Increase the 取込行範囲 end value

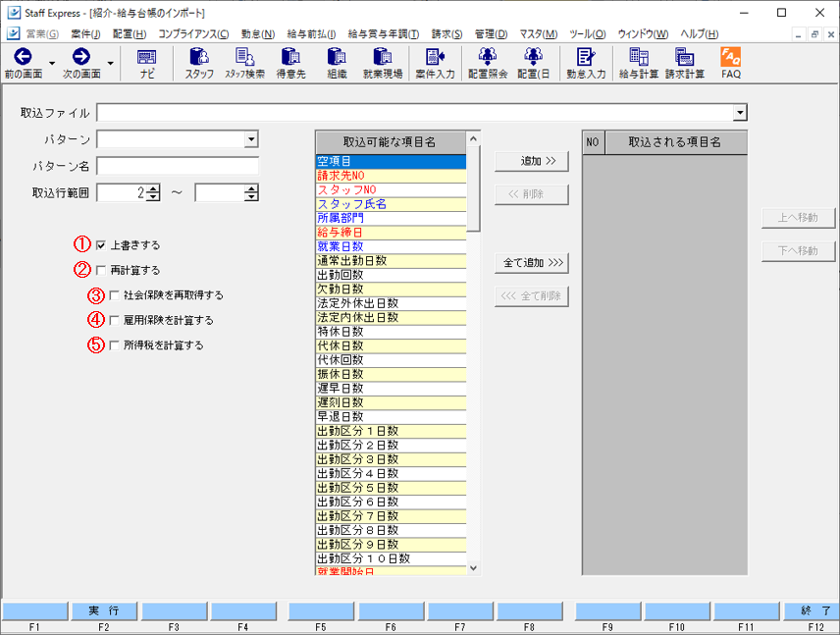[x=251, y=188]
